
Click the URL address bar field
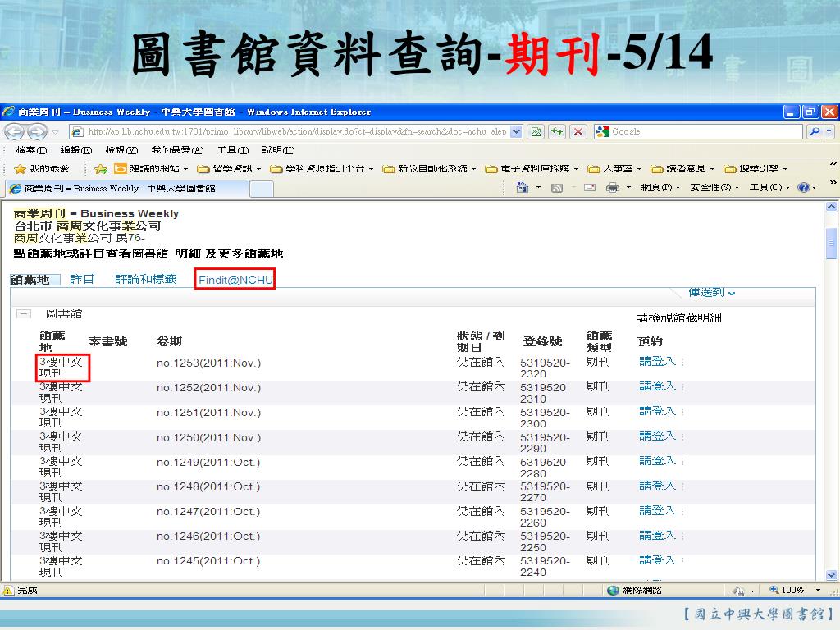[x=297, y=131]
